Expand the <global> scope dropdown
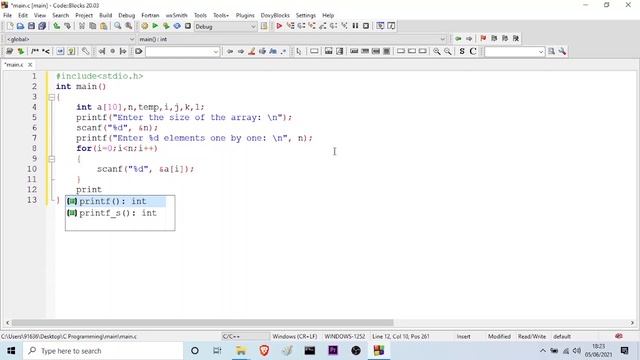The height and width of the screenshot is (360, 640). coord(131,39)
